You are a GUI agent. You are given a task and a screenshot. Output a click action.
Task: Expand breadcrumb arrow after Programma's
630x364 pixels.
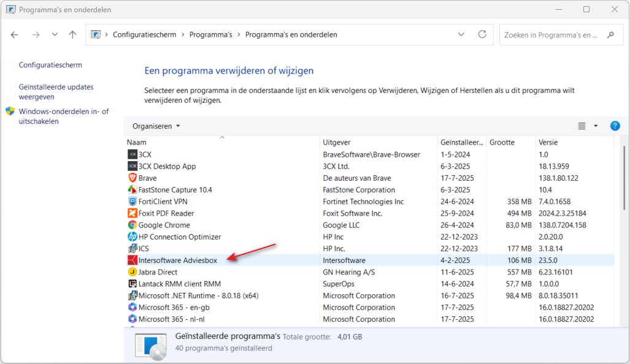click(x=239, y=35)
